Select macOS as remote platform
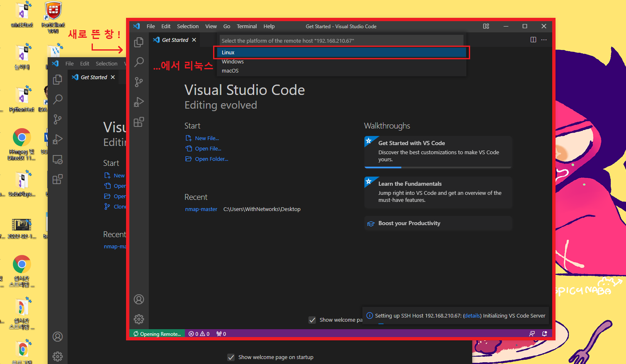Image resolution: width=626 pixels, height=364 pixels. pyautogui.click(x=342, y=70)
